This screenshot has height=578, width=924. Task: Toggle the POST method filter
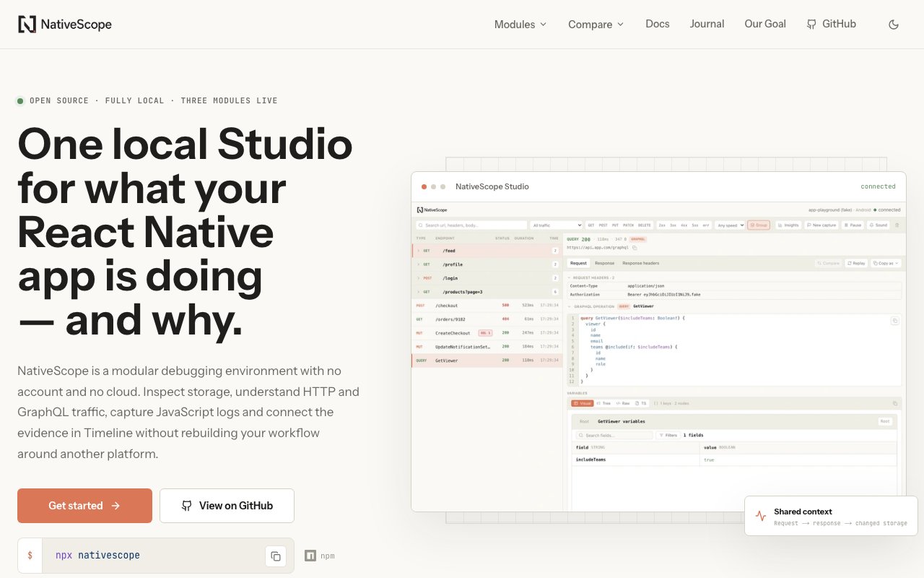tap(603, 225)
